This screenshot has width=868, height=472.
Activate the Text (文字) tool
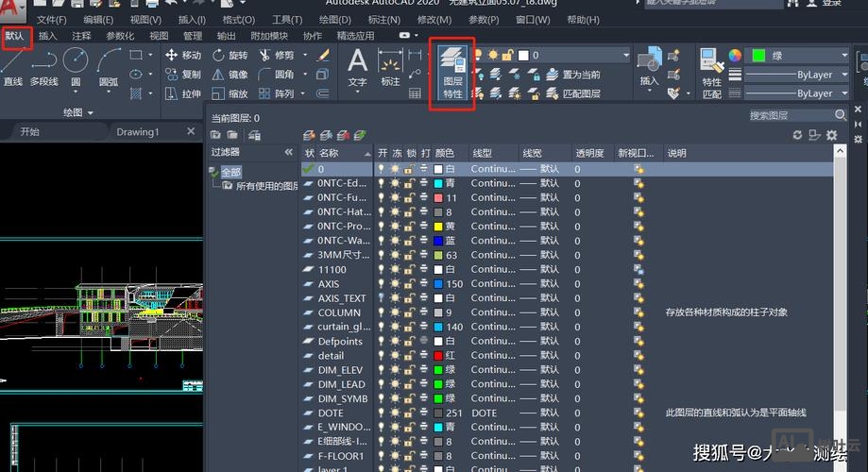click(x=357, y=68)
